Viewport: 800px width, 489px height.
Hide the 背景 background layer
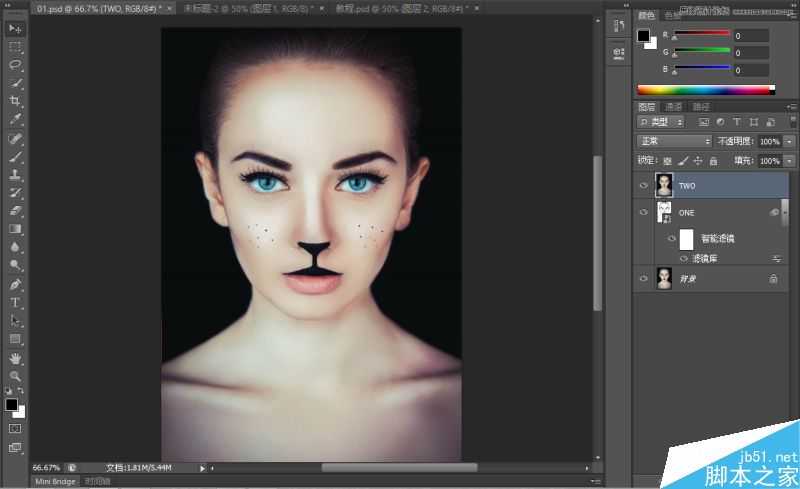pos(643,280)
